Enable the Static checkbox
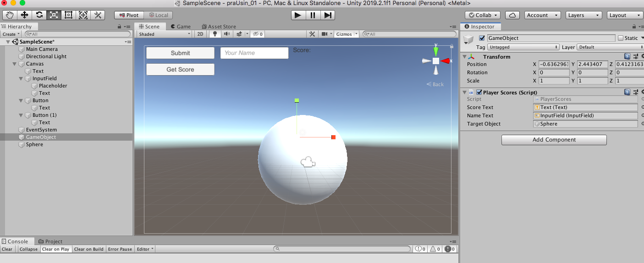This screenshot has width=644, height=263. pyautogui.click(x=621, y=38)
